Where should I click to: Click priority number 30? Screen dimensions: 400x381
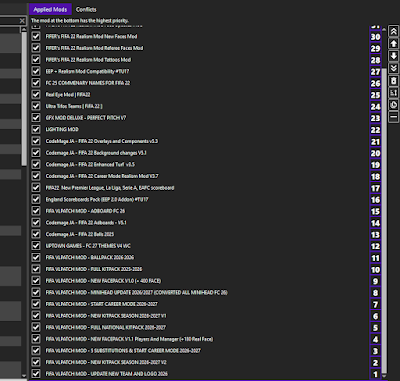[x=376, y=37]
